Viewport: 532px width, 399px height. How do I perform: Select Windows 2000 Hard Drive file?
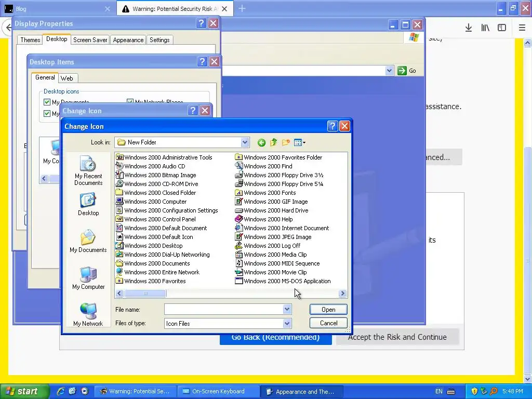click(272, 210)
